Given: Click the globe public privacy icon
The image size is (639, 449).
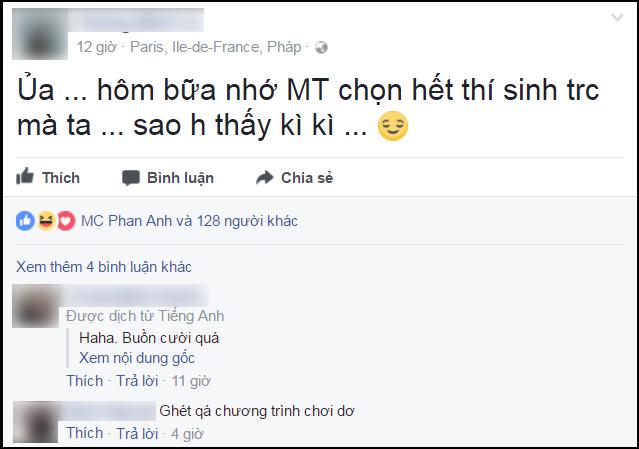Looking at the screenshot, I should 320,47.
